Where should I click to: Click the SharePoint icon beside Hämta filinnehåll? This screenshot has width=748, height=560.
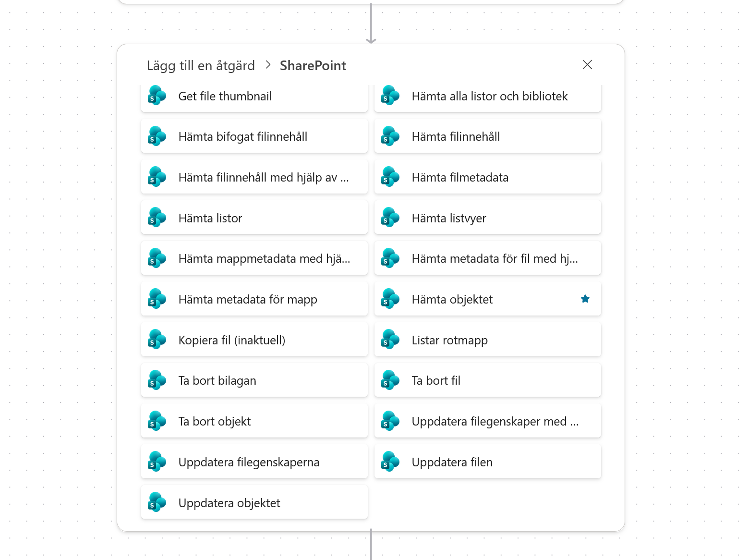pos(390,136)
